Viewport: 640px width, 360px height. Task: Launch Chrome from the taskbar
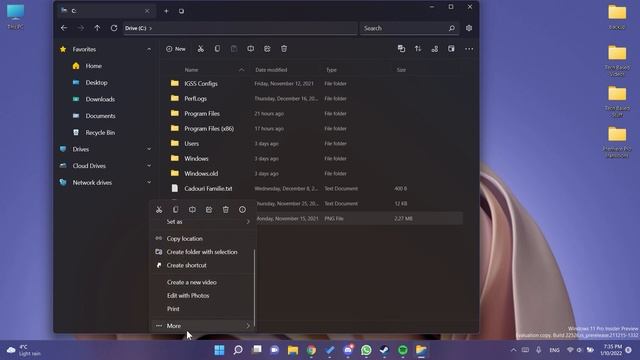tap(311, 350)
